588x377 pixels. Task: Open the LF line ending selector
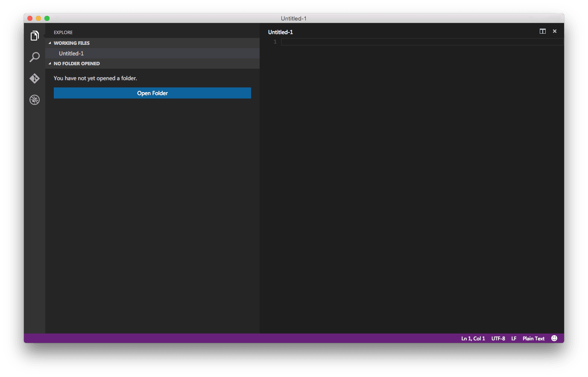coord(514,339)
